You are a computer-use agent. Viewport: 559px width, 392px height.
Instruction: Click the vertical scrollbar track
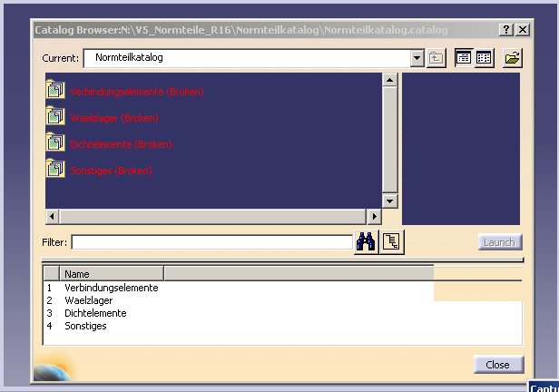389,141
